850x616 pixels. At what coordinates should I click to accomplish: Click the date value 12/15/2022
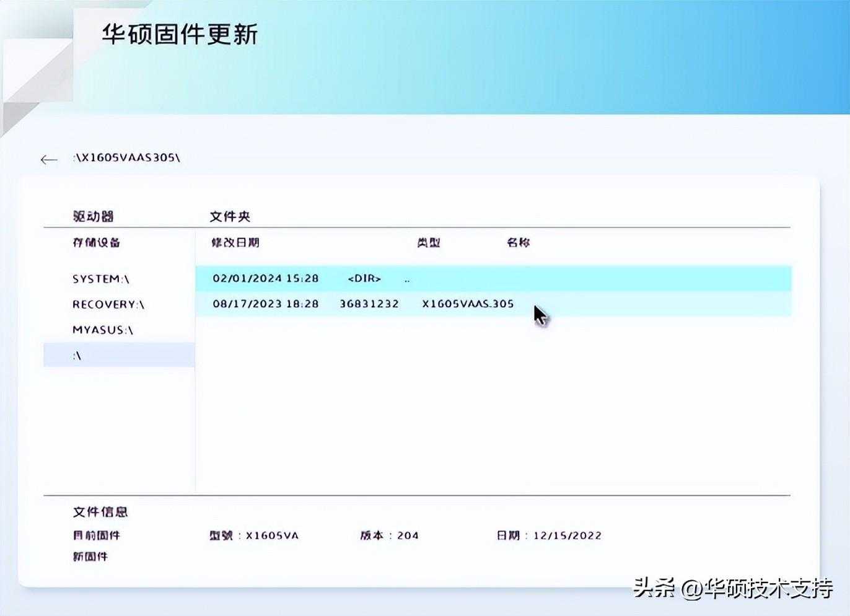tap(567, 535)
